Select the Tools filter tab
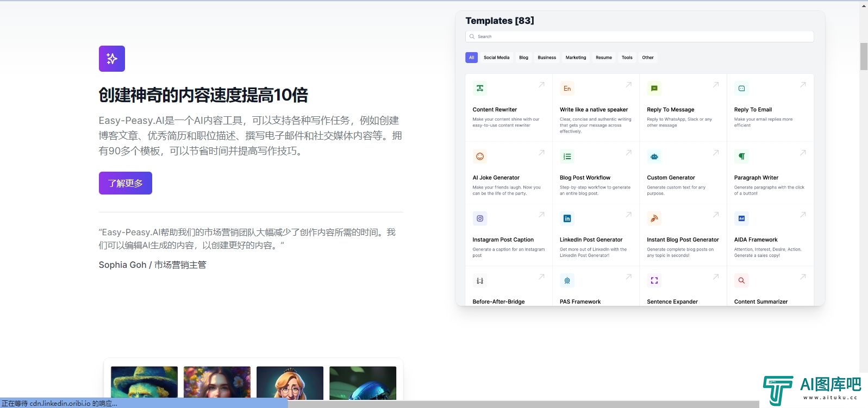This screenshot has width=868, height=408. pos(627,58)
